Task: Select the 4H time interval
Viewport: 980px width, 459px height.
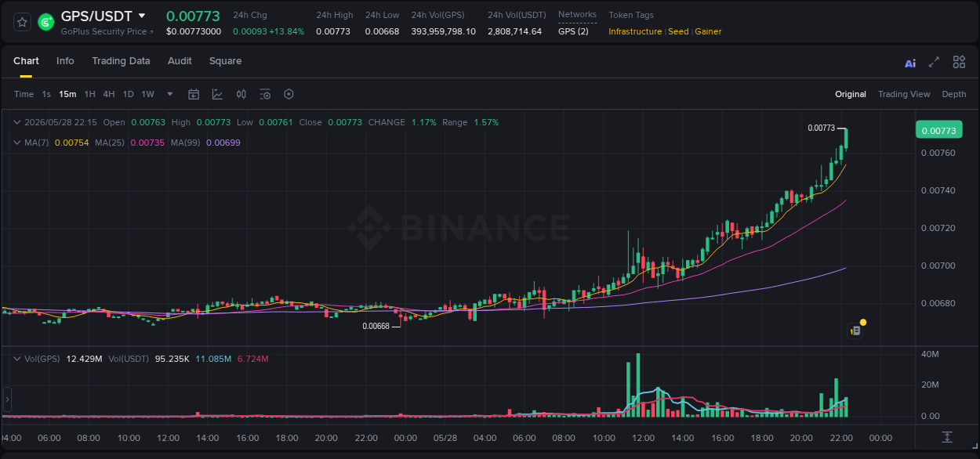Action: click(x=108, y=94)
